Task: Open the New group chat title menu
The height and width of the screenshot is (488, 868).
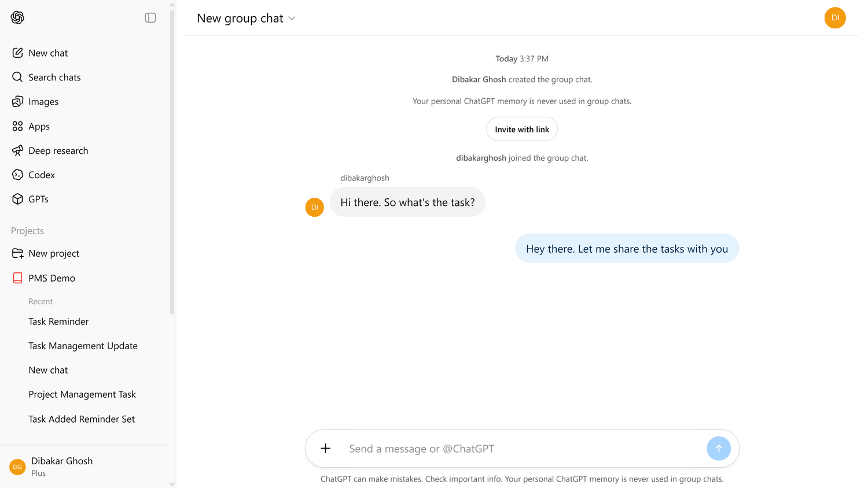Action: point(246,19)
